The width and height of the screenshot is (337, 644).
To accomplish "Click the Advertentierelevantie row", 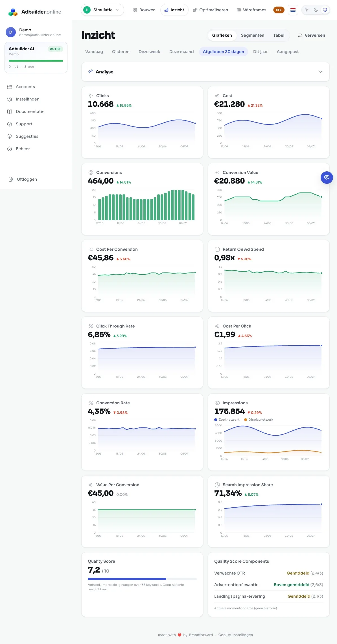I will click(269, 585).
